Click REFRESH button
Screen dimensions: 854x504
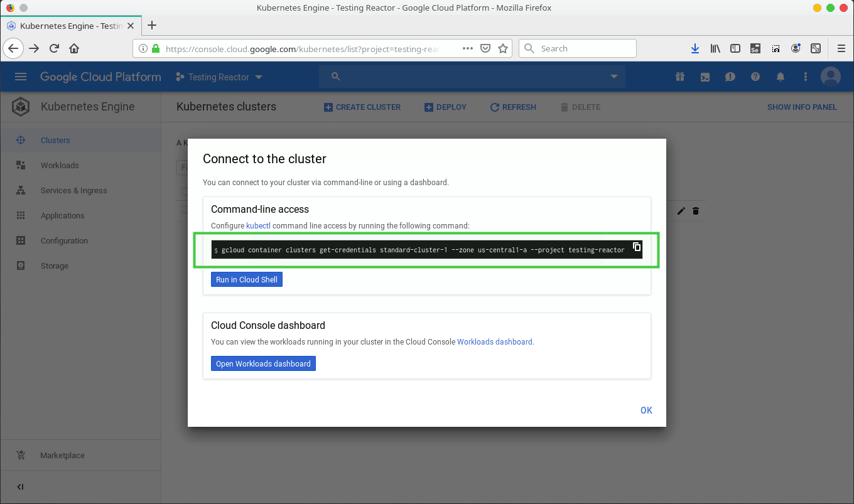(513, 107)
